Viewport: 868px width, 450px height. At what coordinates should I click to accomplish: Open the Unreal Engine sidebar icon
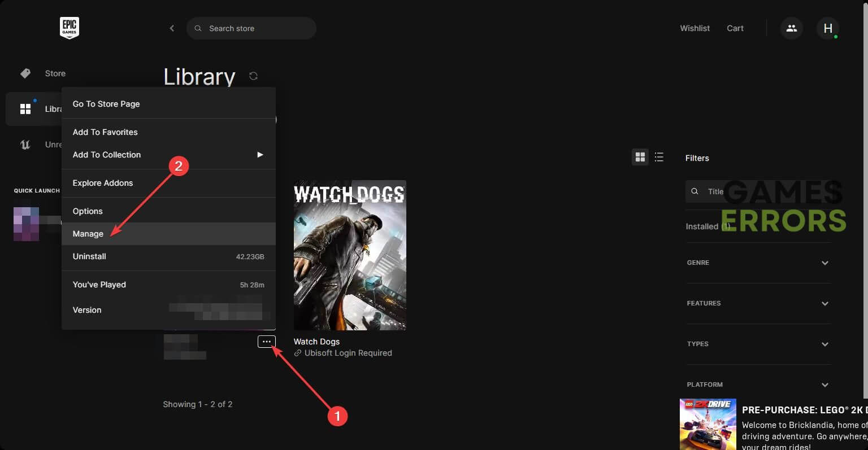(25, 145)
